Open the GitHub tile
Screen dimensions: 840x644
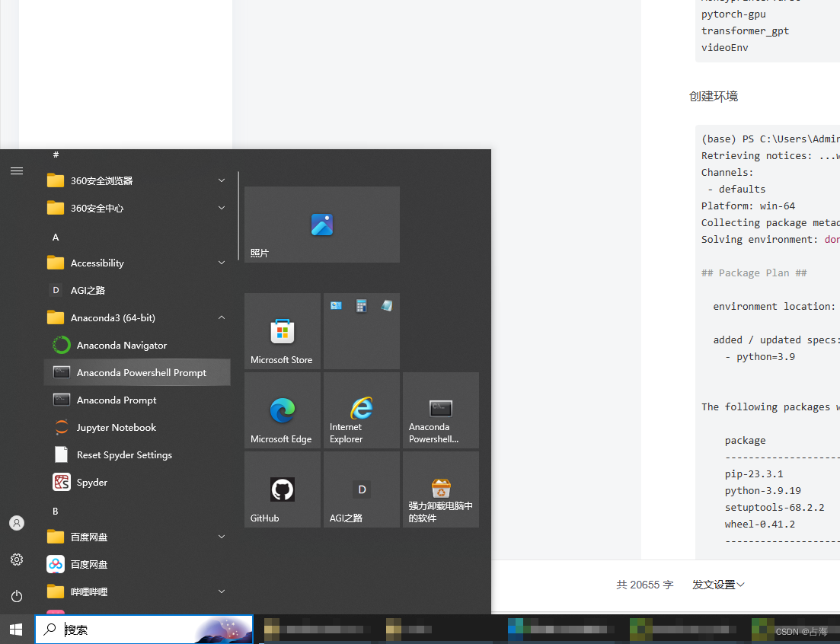(x=283, y=489)
